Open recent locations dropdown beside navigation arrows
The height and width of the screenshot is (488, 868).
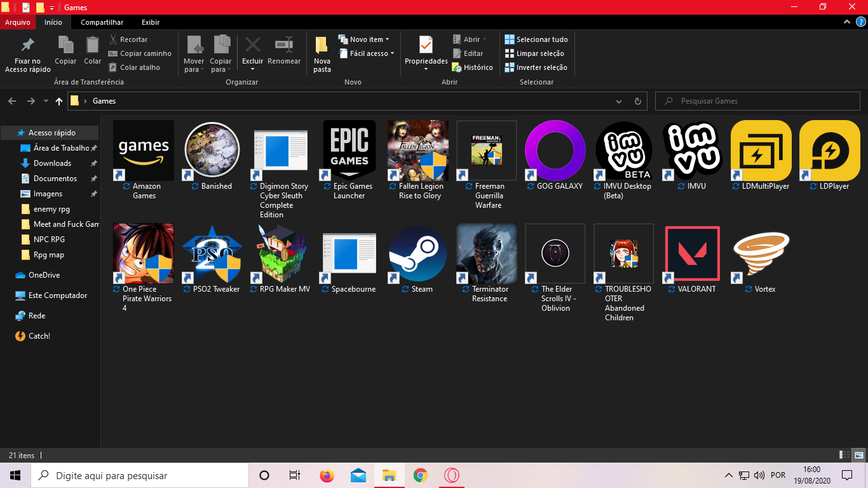tap(46, 101)
